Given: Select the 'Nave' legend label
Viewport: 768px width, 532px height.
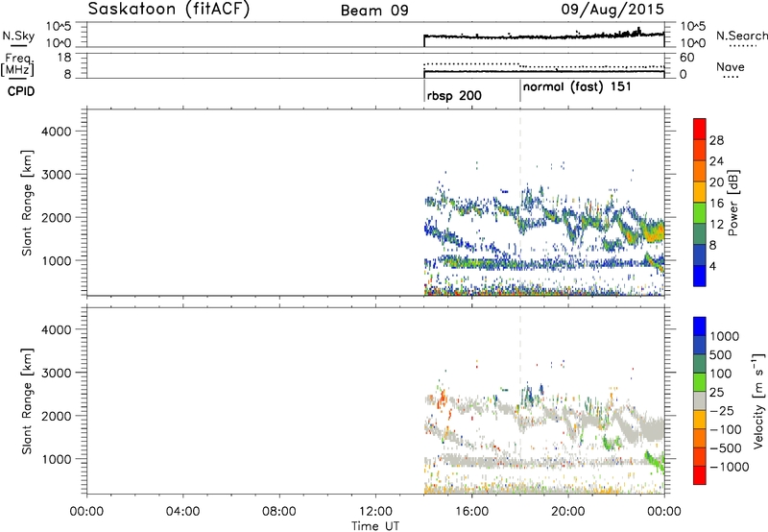Looking at the screenshot, I should click(731, 66).
